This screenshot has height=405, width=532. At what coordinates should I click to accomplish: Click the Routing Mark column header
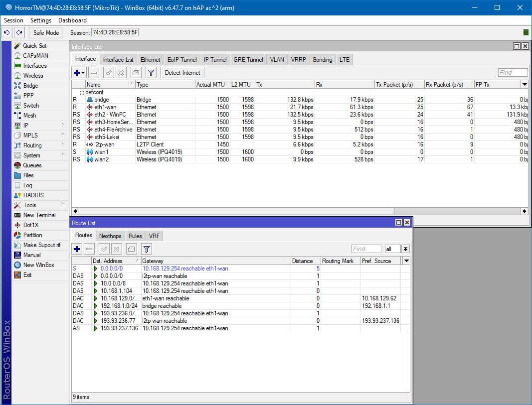coord(341,261)
